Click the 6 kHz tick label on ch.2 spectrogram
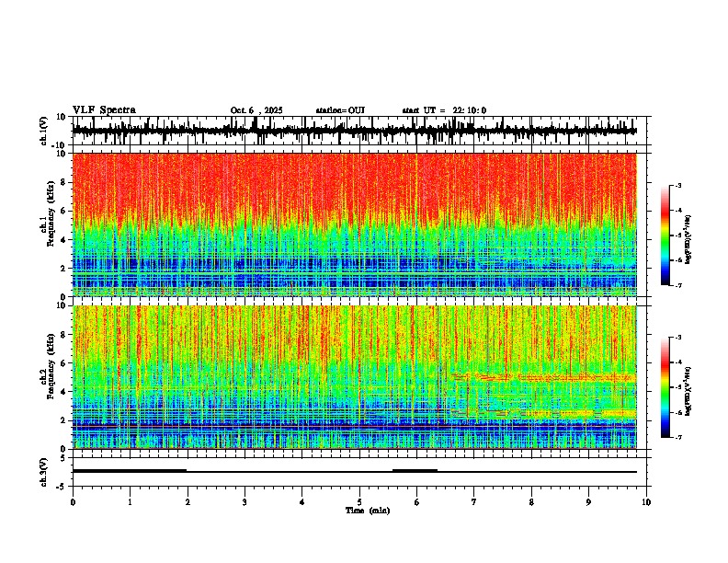 tap(64, 362)
